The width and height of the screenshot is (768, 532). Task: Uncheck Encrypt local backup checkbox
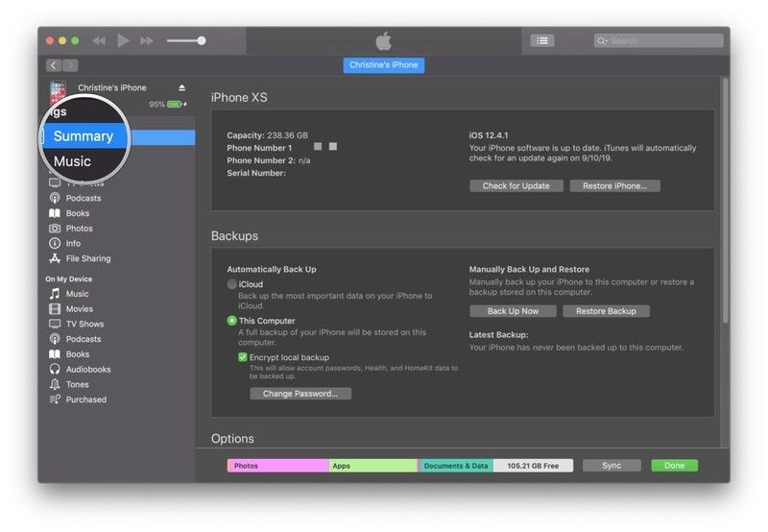click(243, 356)
